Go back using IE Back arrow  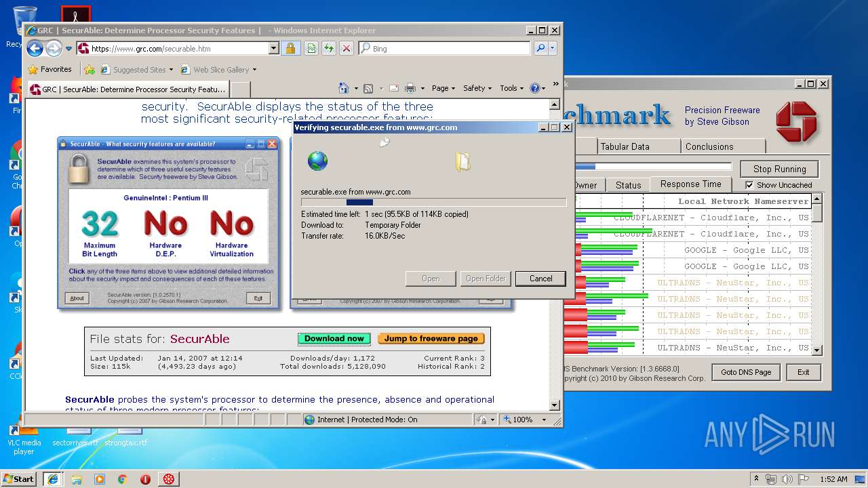[35, 48]
